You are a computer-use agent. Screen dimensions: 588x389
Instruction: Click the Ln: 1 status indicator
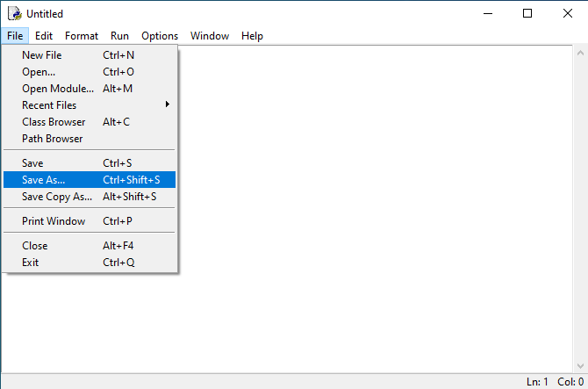(x=537, y=382)
